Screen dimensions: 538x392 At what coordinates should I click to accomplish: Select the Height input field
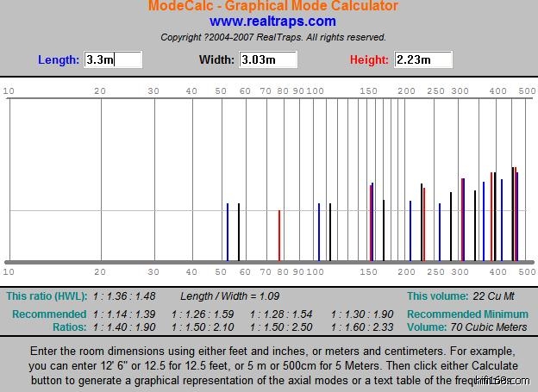(x=423, y=60)
